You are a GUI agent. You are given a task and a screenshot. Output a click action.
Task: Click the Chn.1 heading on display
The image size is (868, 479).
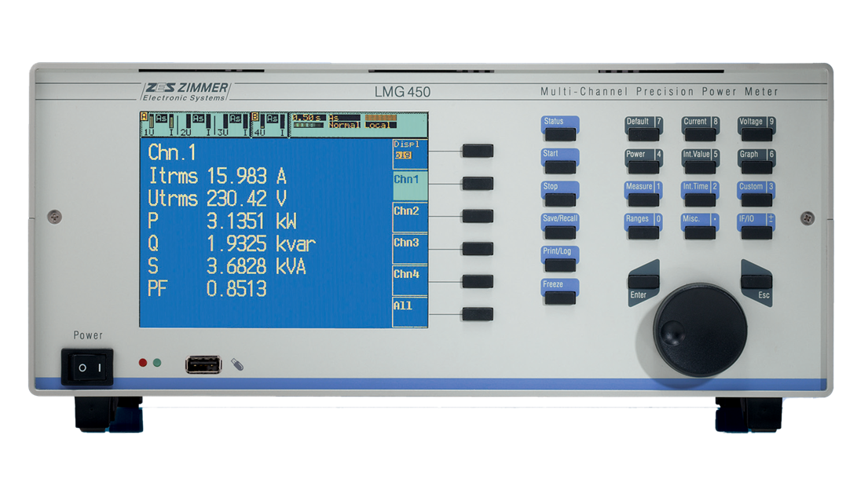(x=171, y=152)
